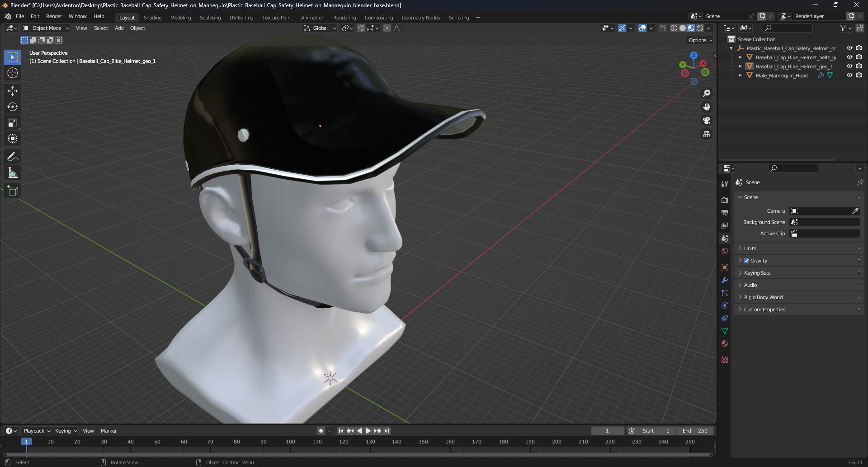Open the Output properties tab

(725, 213)
